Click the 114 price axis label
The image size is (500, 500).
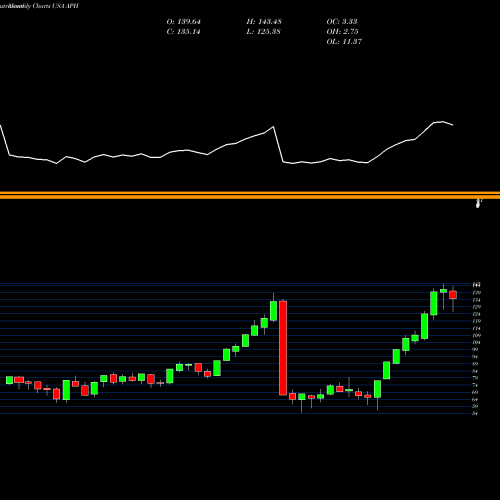click(x=476, y=328)
